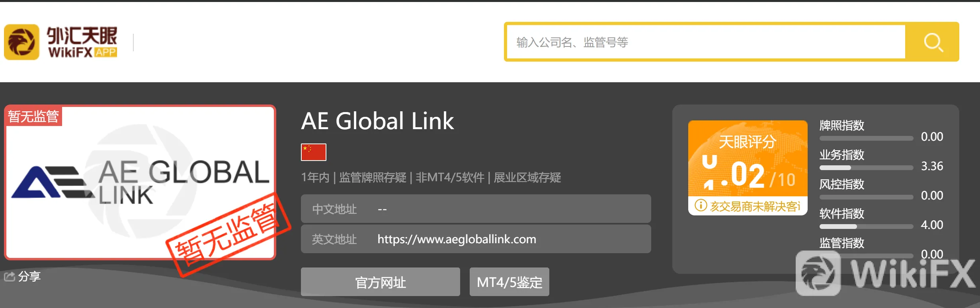Click the share icon below the logo card
The width and height of the screenshot is (980, 308).
(x=10, y=276)
